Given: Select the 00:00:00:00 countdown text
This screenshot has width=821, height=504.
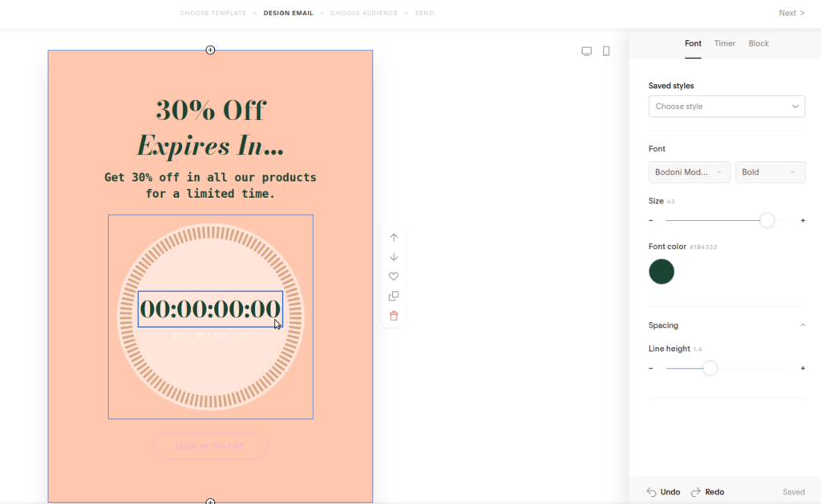Looking at the screenshot, I should coord(211,308).
